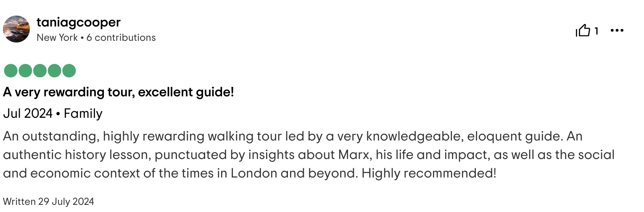Click the second green rating bubble

point(26,71)
